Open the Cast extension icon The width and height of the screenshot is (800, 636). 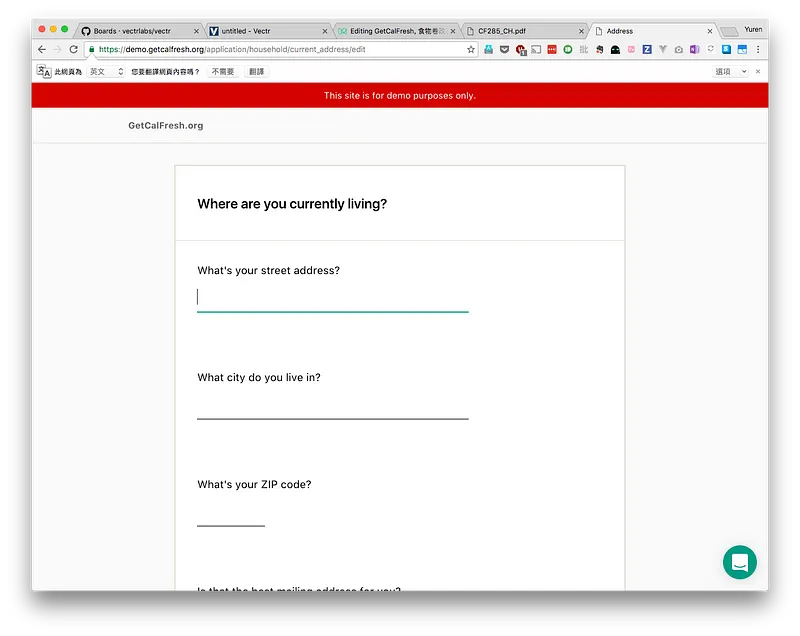(x=536, y=49)
